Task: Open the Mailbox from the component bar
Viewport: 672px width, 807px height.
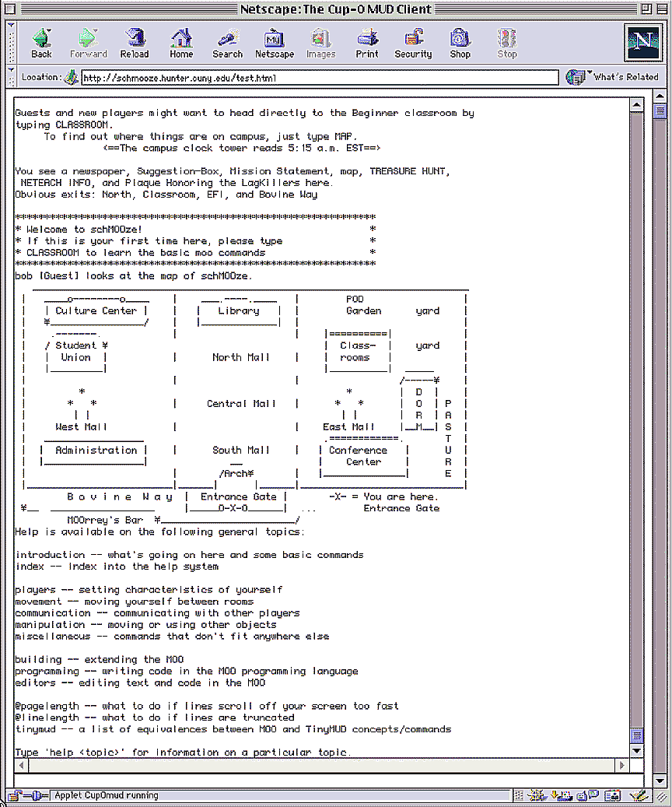Action: 562,795
